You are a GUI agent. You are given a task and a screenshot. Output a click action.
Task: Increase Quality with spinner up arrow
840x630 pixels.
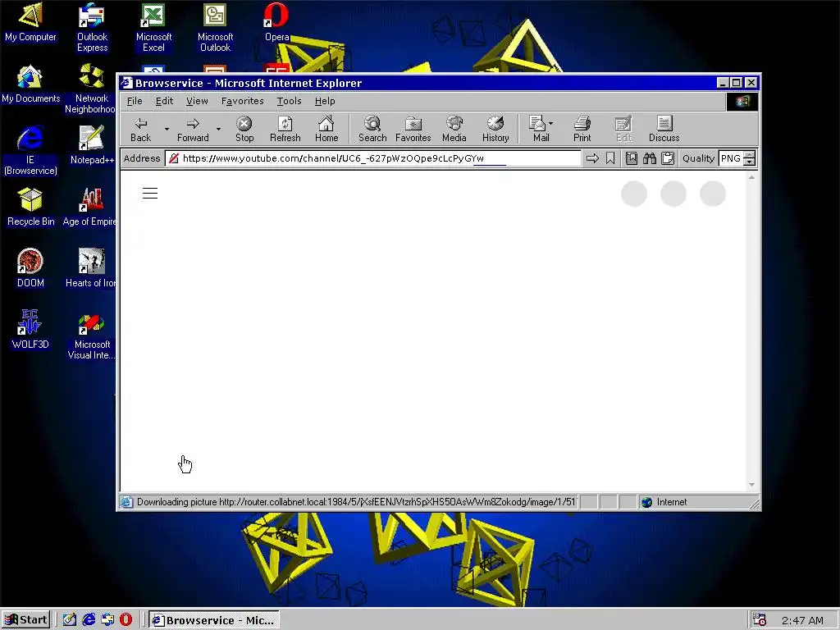(750, 155)
